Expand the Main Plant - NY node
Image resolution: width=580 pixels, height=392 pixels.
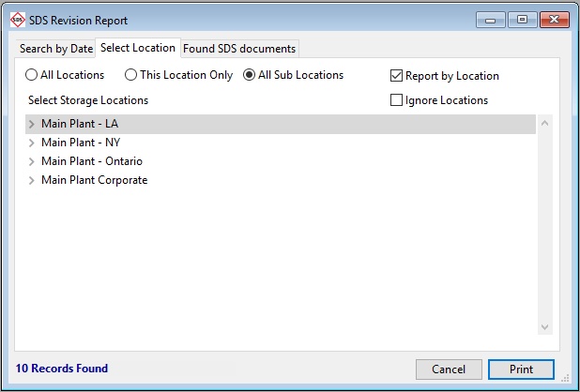(32, 143)
